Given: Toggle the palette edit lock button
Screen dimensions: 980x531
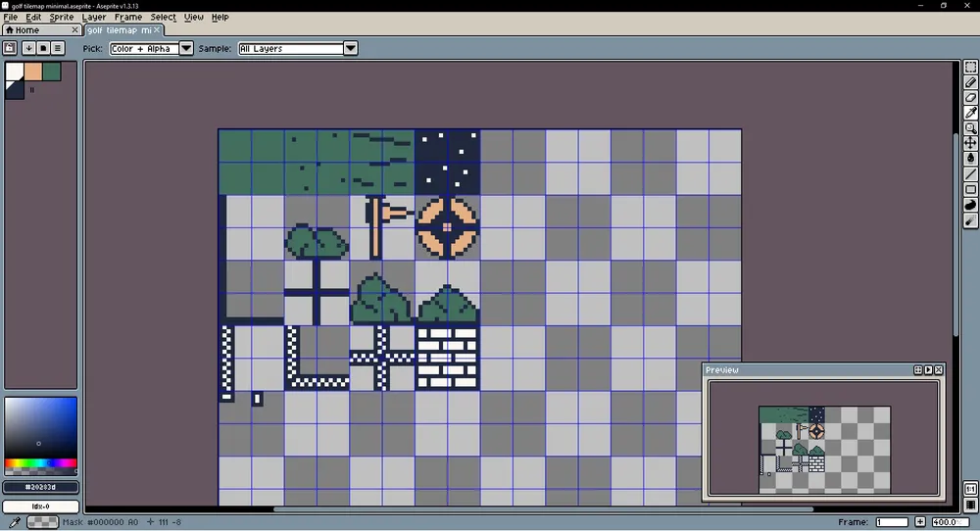Looking at the screenshot, I should pos(10,48).
